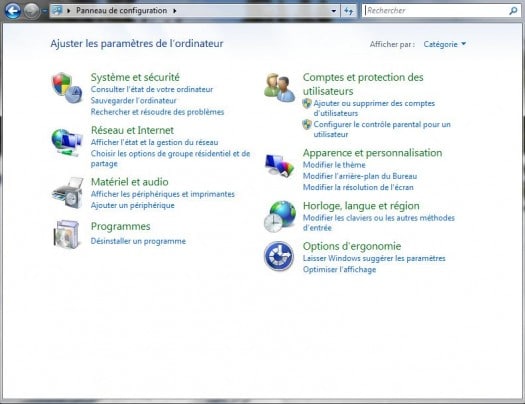Open Système et sécurité category

tap(135, 77)
